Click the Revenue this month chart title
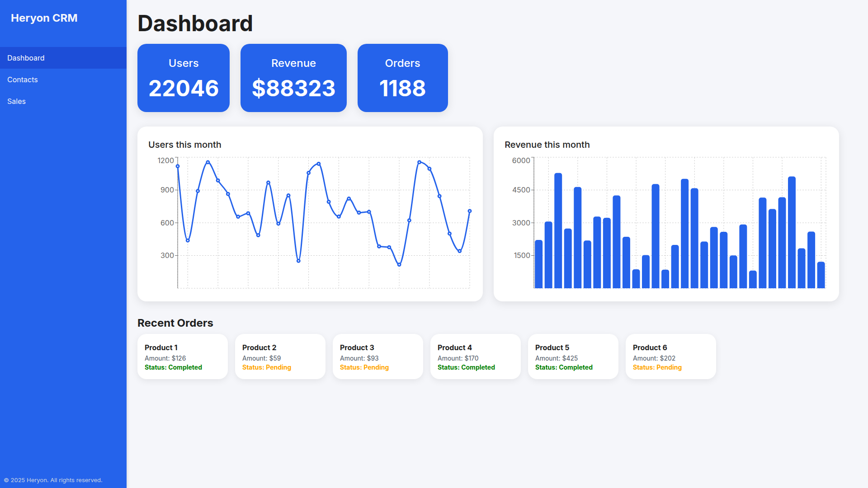 tap(547, 145)
